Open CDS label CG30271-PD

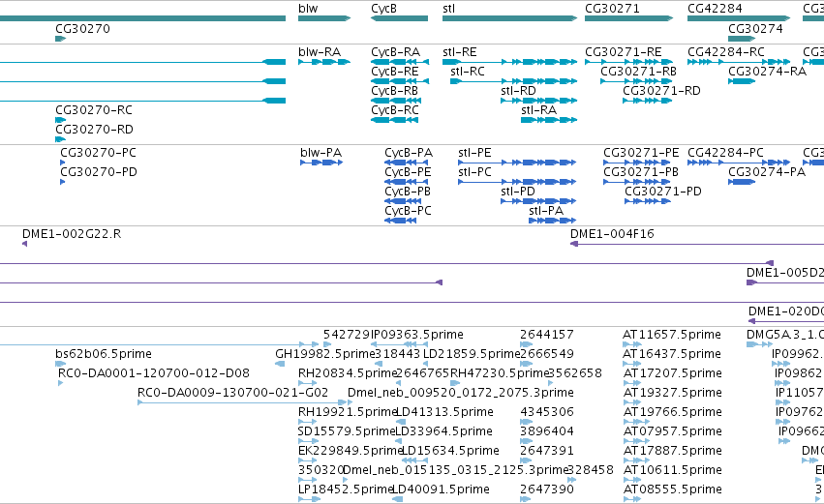[x=663, y=192]
